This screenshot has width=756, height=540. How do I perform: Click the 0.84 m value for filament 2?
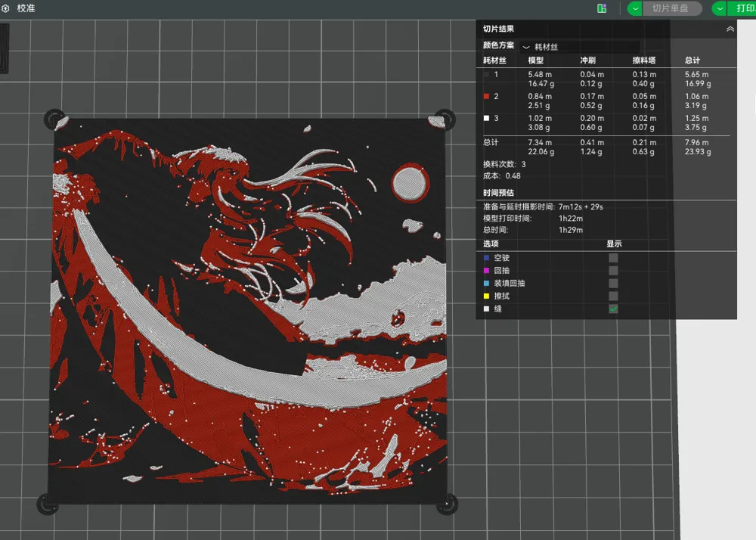[x=540, y=97]
